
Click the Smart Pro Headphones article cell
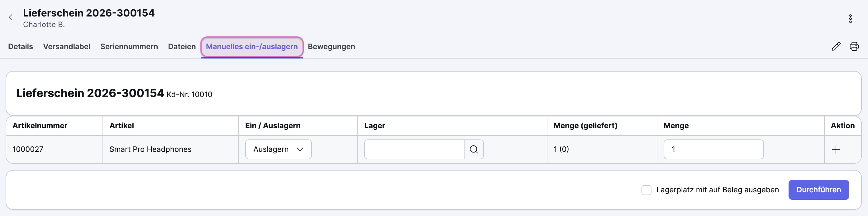150,149
